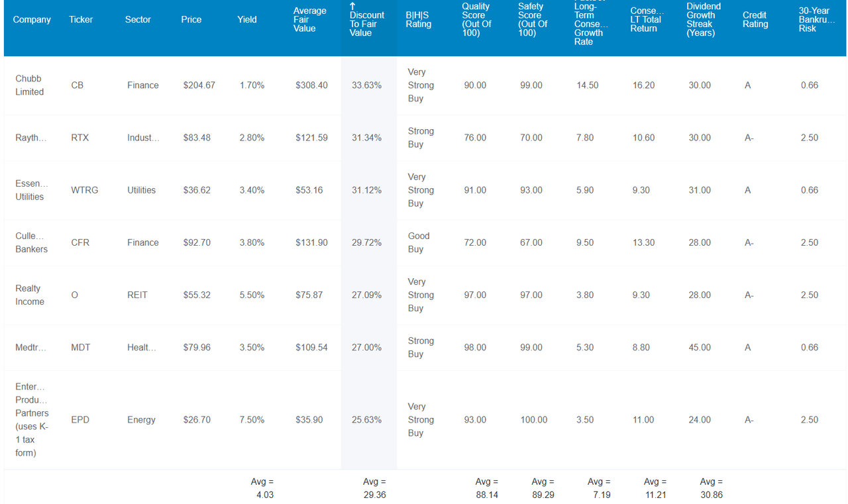Select the Realty Income company name
Image resolution: width=848 pixels, height=504 pixels.
click(30, 295)
